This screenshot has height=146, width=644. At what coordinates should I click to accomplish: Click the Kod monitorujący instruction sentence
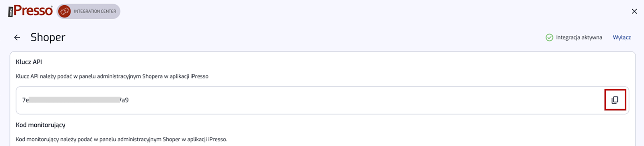pos(122,140)
